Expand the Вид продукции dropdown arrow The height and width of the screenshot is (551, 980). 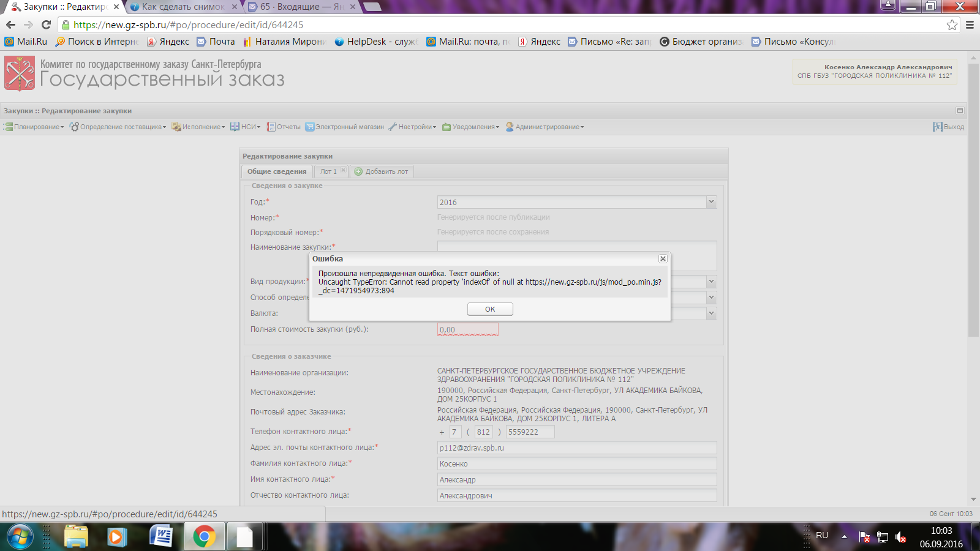pos(711,282)
